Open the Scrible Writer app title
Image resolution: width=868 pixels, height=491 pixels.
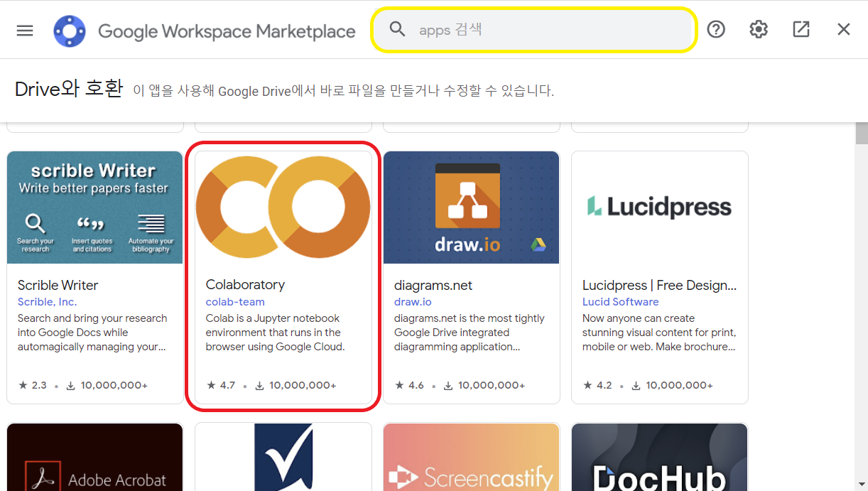(58, 285)
